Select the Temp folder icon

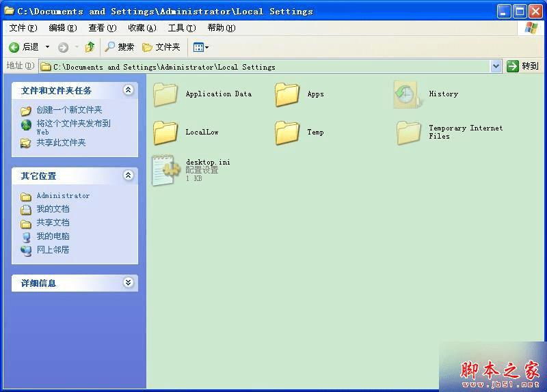(x=287, y=132)
